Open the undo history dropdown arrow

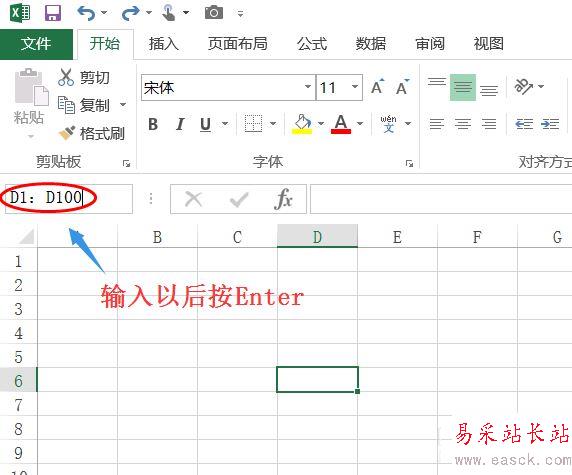point(104,13)
